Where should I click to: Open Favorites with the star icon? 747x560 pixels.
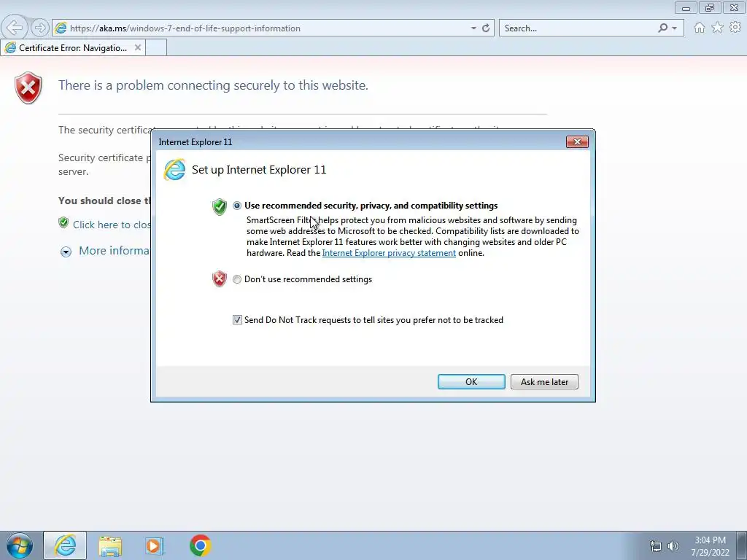coord(717,28)
